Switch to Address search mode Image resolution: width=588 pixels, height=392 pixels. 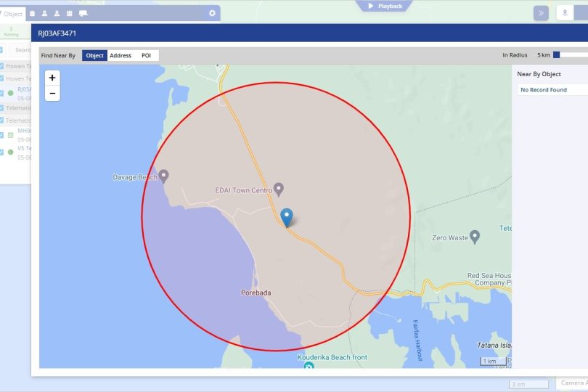click(x=121, y=55)
